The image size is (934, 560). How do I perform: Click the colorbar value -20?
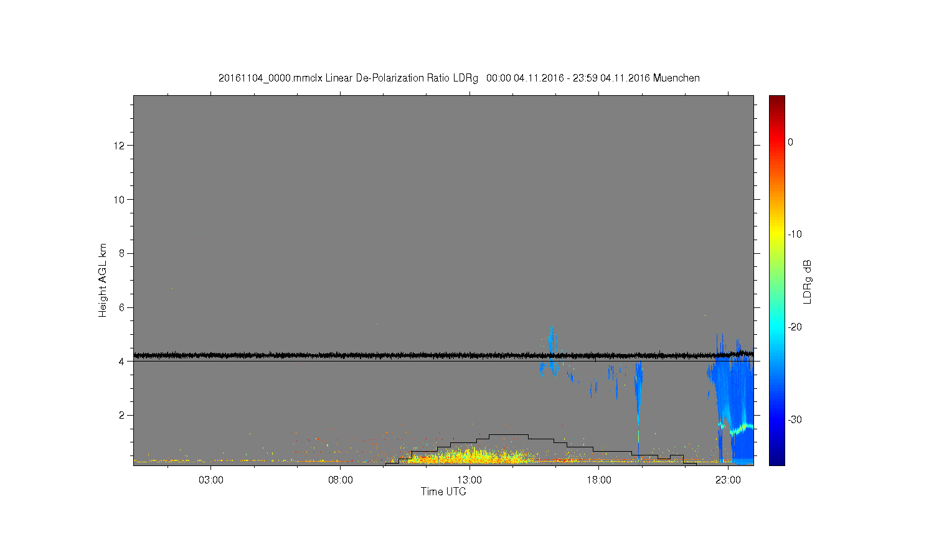[x=795, y=327]
